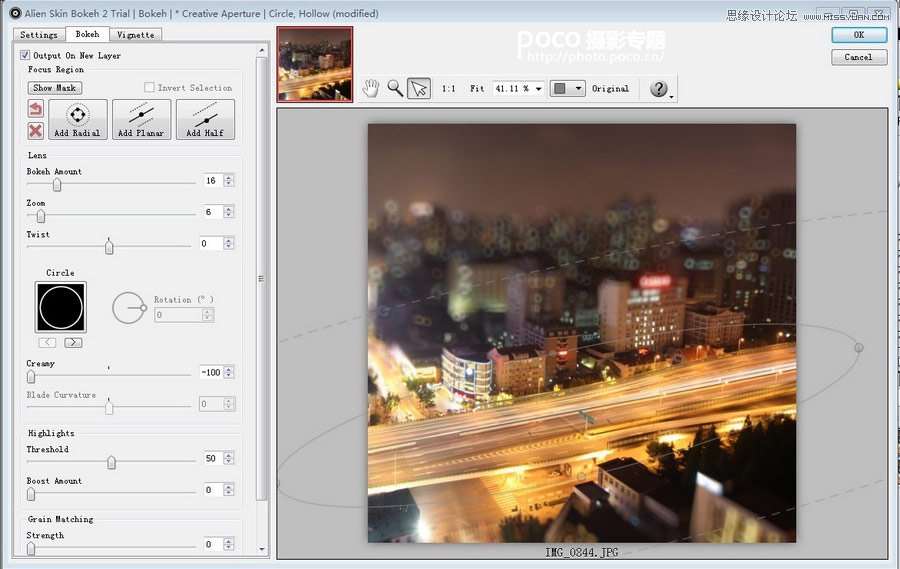The image size is (900, 569).
Task: Open the zoom percentage dropdown
Action: coord(539,89)
